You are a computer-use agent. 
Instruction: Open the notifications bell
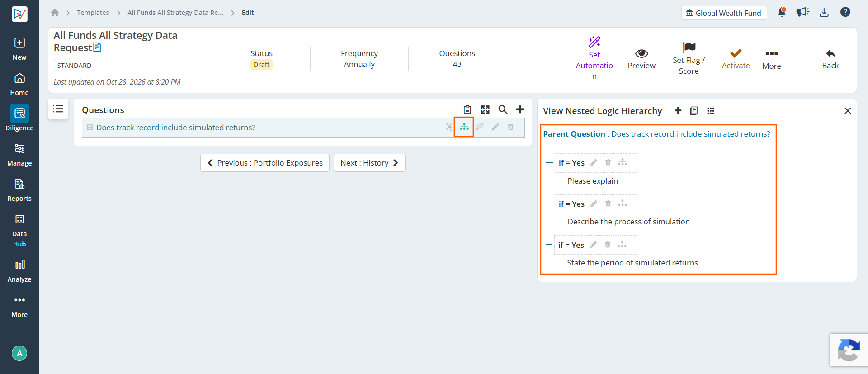pyautogui.click(x=782, y=12)
